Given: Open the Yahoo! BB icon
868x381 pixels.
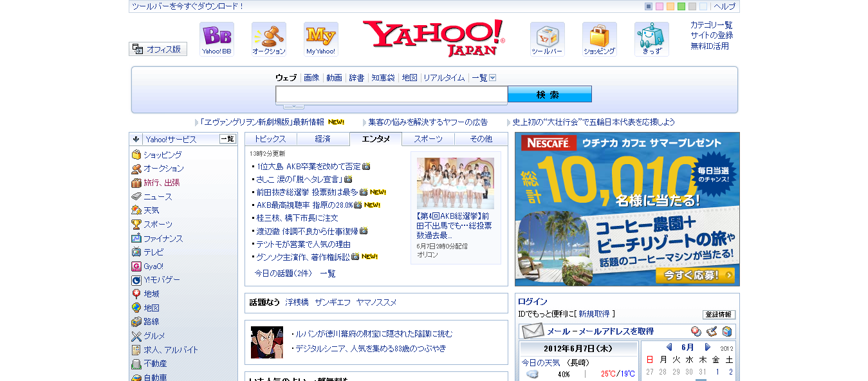Looking at the screenshot, I should (x=217, y=39).
